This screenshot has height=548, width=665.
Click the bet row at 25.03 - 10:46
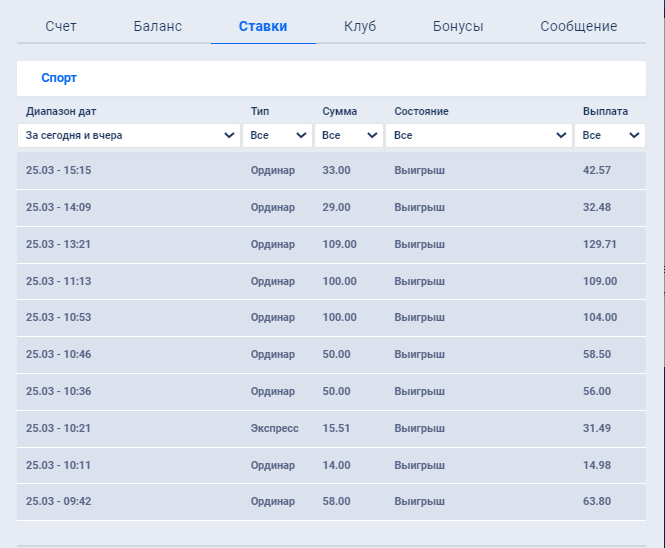point(331,355)
